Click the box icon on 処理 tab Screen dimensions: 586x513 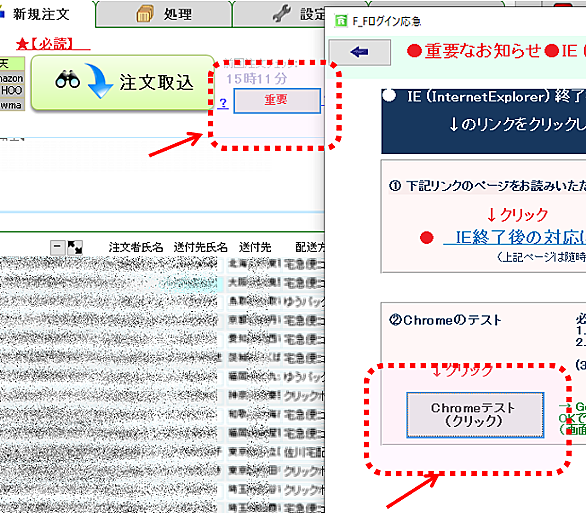tap(145, 14)
